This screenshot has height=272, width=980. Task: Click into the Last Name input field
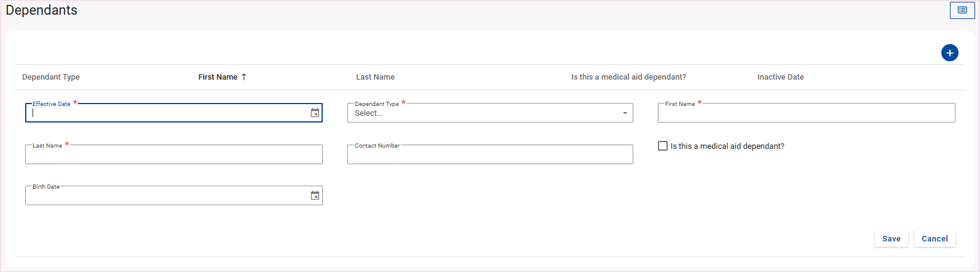click(174, 155)
